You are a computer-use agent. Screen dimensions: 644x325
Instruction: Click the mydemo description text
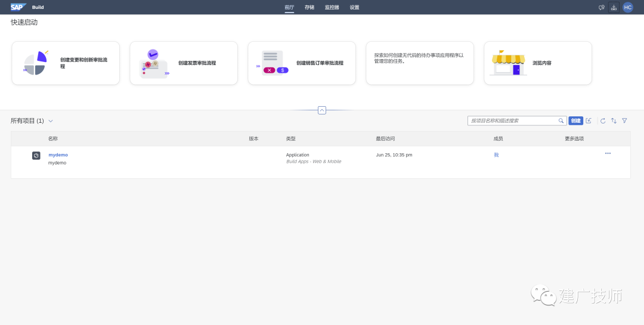[57, 163]
